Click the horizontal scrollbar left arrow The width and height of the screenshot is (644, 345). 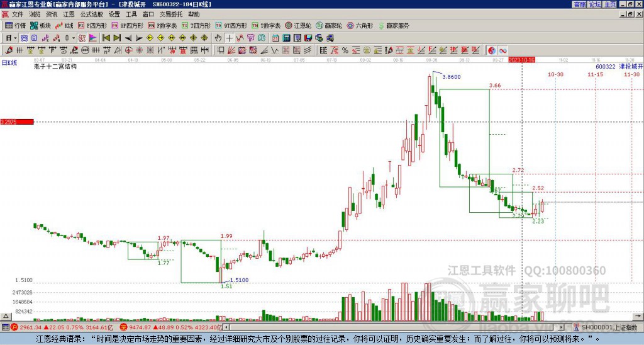(226, 327)
